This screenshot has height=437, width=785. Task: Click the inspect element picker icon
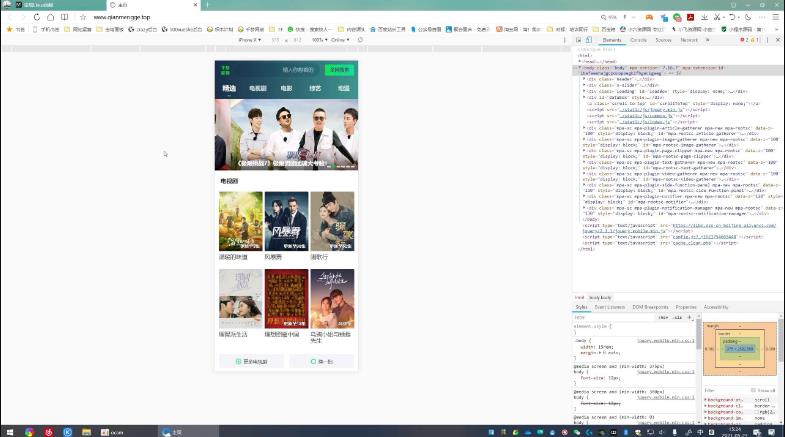coord(580,40)
